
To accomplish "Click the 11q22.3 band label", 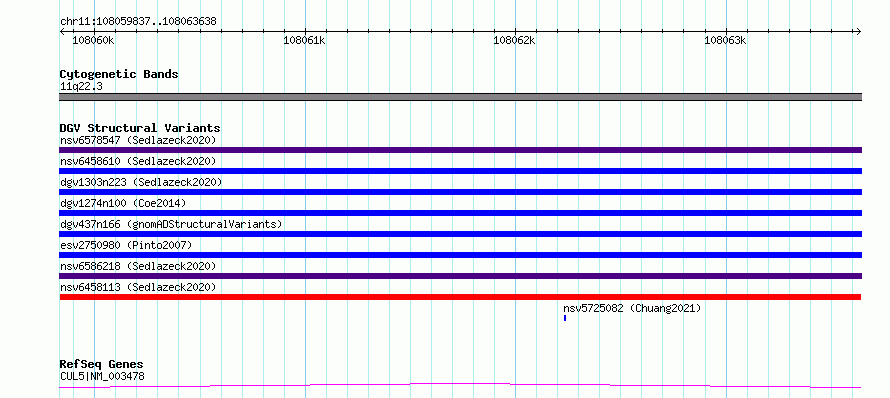I will (x=81, y=87).
